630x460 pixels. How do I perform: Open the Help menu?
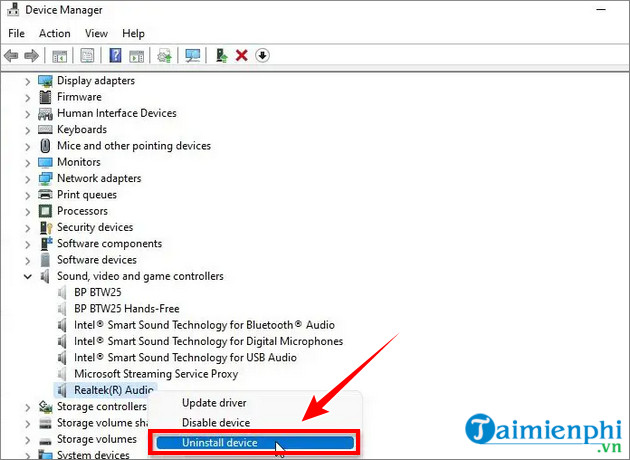(133, 33)
